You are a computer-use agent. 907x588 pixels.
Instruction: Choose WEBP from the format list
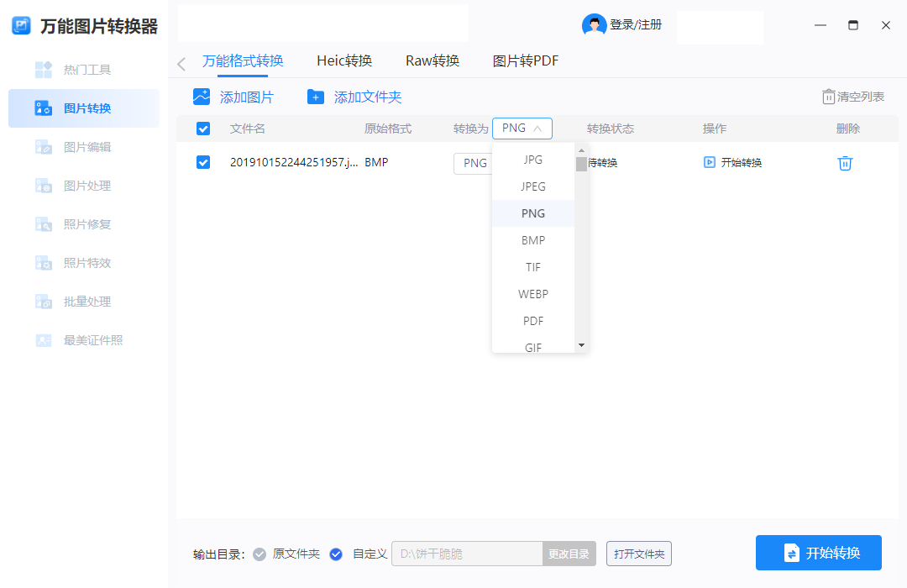pos(532,294)
